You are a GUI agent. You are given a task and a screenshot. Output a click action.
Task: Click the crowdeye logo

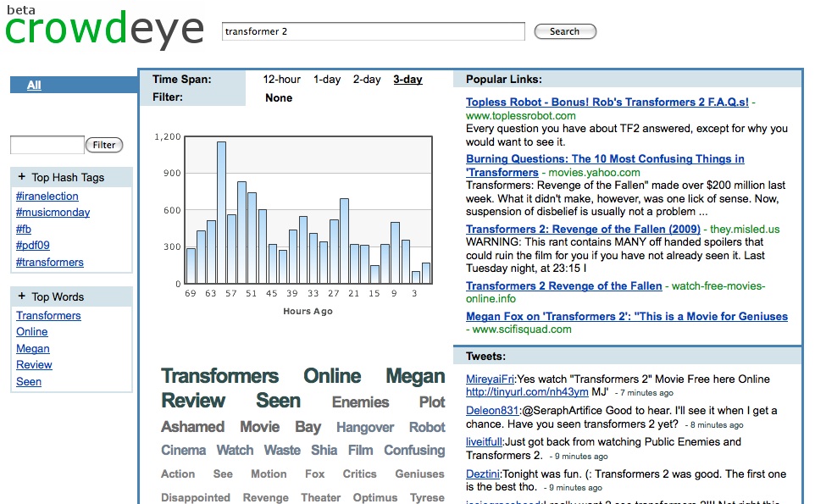[x=104, y=27]
